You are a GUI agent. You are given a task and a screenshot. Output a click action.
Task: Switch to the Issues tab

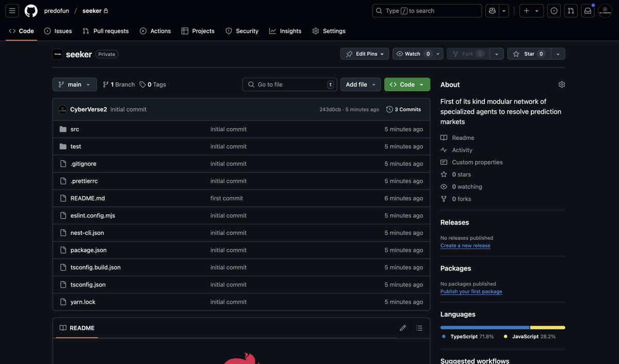coord(58,31)
